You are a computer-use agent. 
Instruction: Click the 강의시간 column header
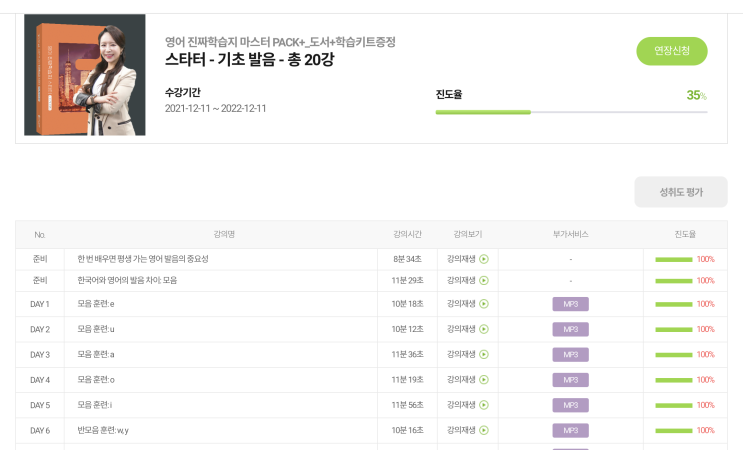(407, 234)
